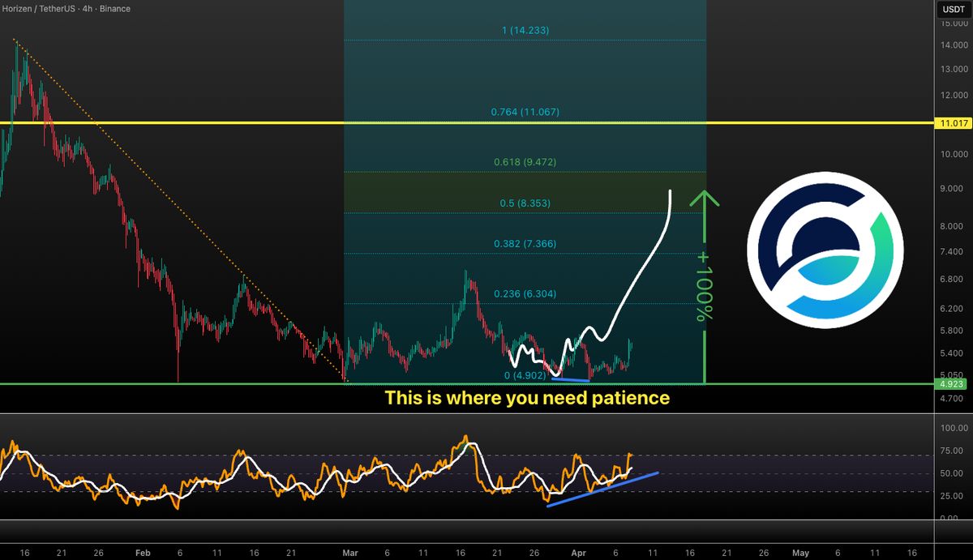Select Fibonacci level 0 (4.902) label
This screenshot has width=973, height=560.
tap(525, 375)
